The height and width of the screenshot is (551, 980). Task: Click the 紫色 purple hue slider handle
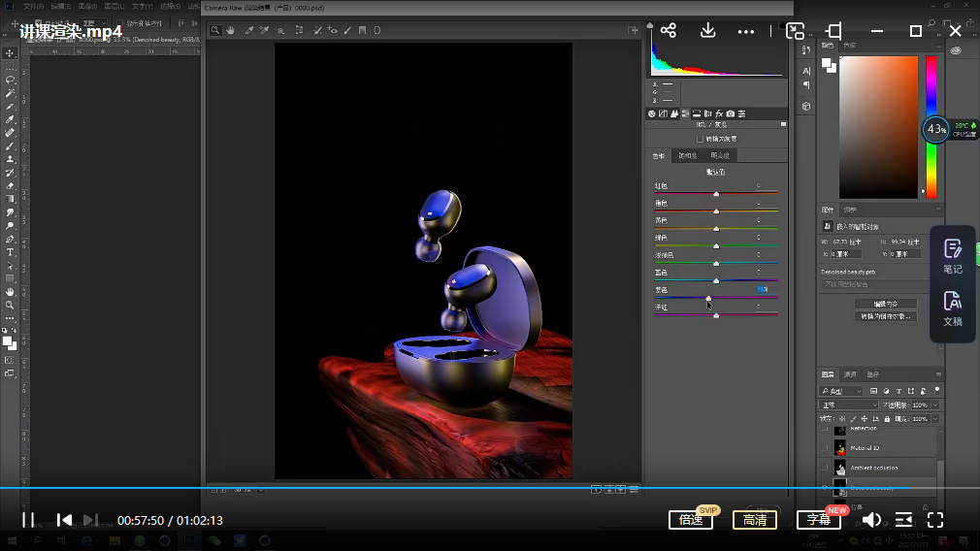[708, 299]
